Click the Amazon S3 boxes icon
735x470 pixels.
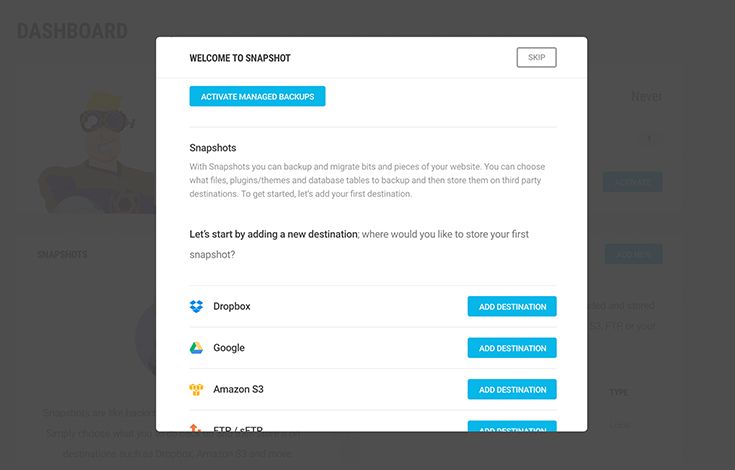click(x=196, y=389)
